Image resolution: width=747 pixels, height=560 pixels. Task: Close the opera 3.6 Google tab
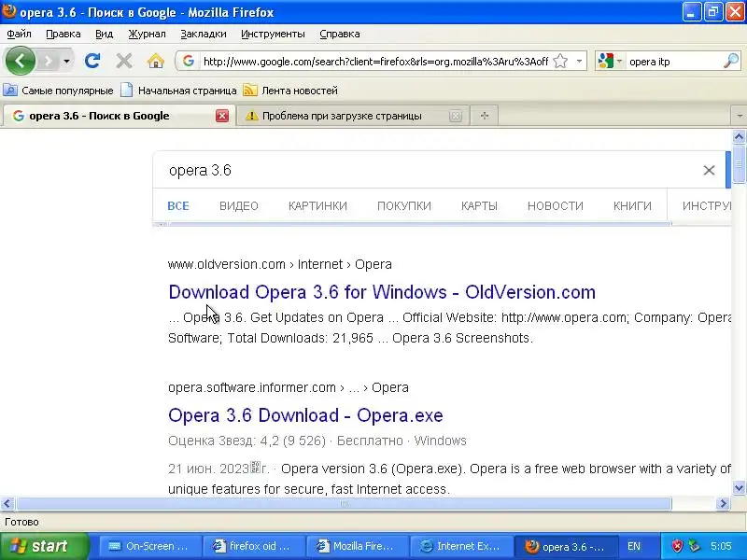click(222, 116)
